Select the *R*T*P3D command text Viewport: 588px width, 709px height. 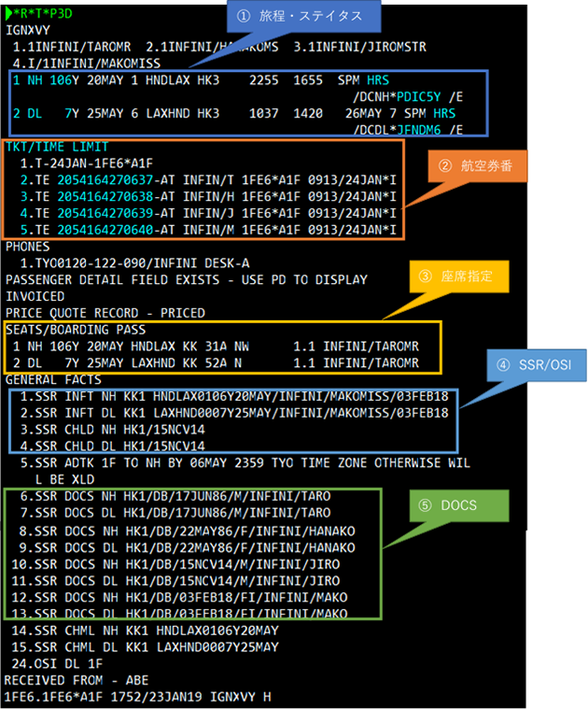click(42, 14)
